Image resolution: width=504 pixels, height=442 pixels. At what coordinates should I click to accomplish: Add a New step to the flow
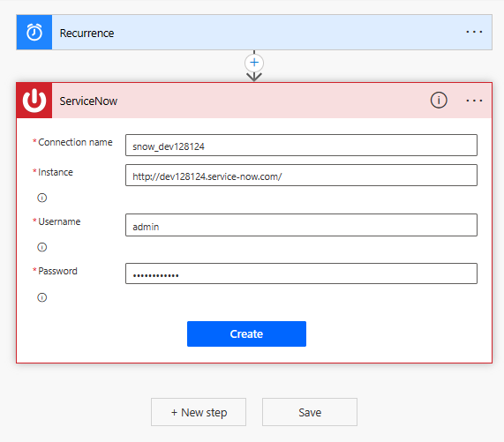point(199,412)
